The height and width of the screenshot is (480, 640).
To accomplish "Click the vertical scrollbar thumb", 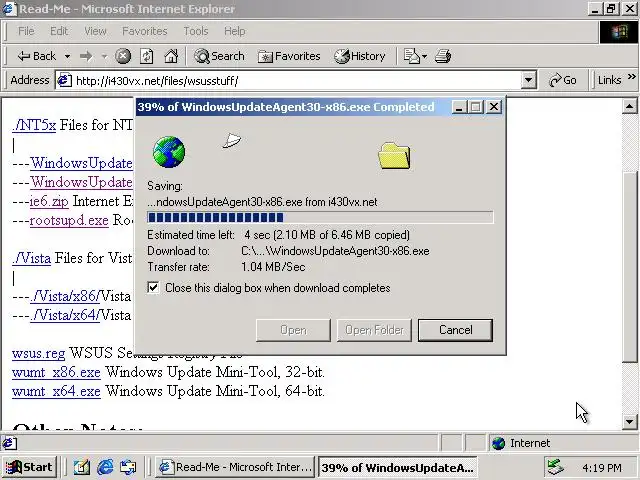I will tap(629, 267).
